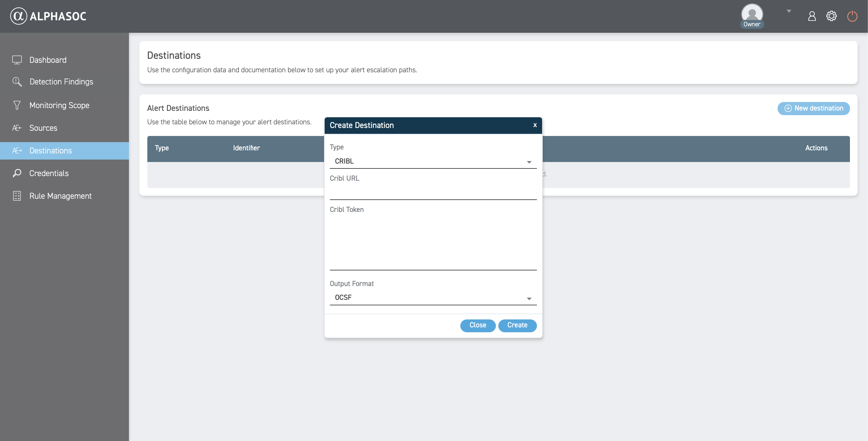
Task: Dismiss dialog with the x button
Action: (535, 125)
